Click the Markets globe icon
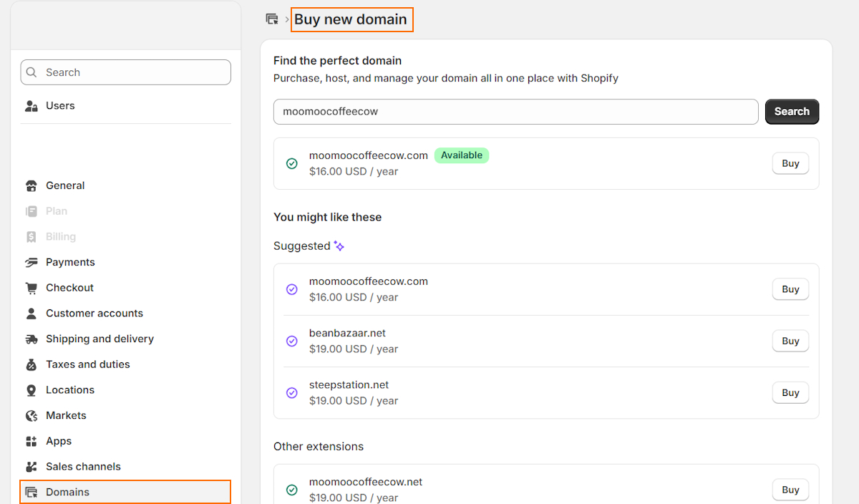The height and width of the screenshot is (504, 859). (x=31, y=416)
